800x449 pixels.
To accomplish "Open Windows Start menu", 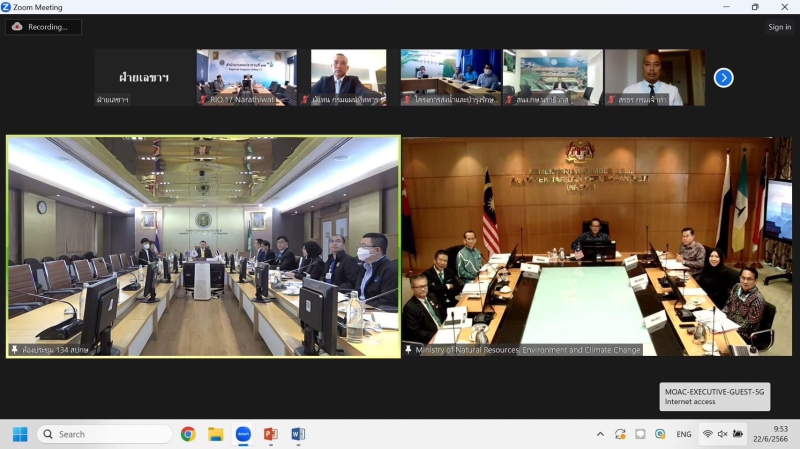I will pyautogui.click(x=19, y=434).
